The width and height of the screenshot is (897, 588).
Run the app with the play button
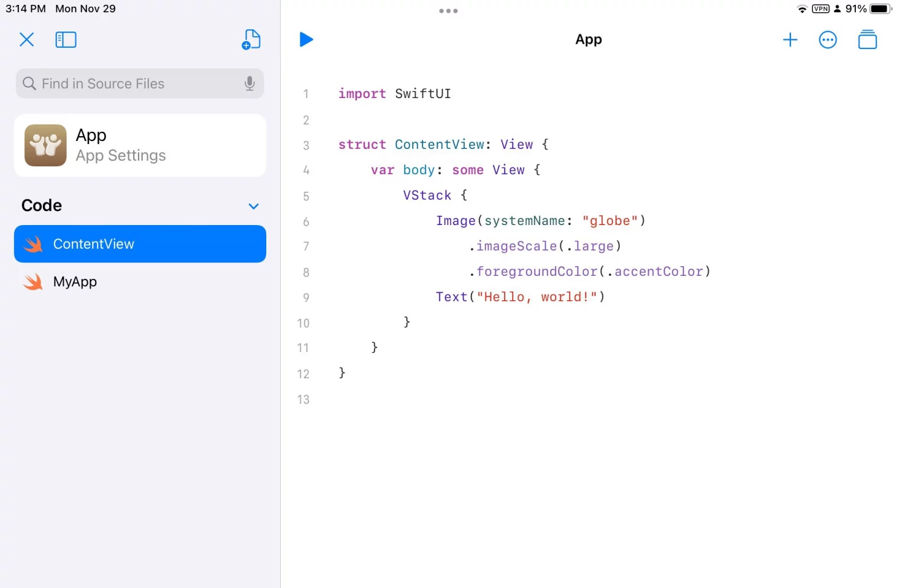click(306, 39)
